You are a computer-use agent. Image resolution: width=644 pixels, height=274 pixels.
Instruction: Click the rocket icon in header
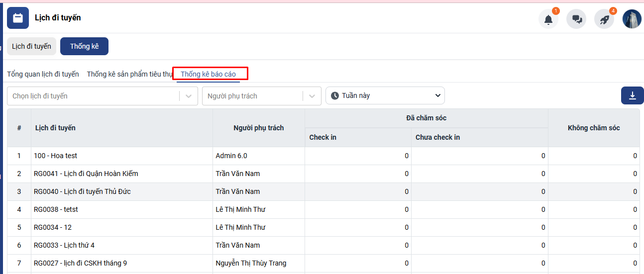coord(604,19)
